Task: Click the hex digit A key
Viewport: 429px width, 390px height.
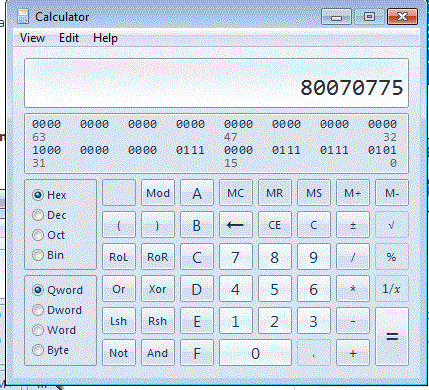Action: [197, 193]
